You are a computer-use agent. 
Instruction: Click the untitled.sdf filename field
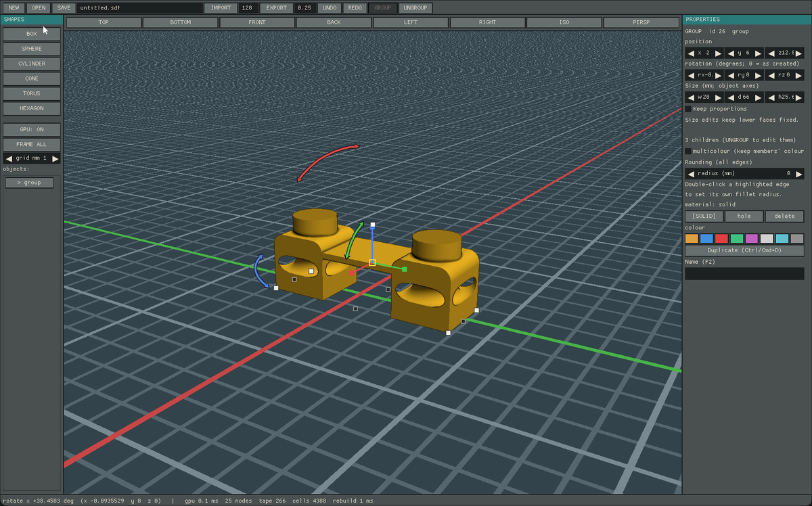click(140, 8)
